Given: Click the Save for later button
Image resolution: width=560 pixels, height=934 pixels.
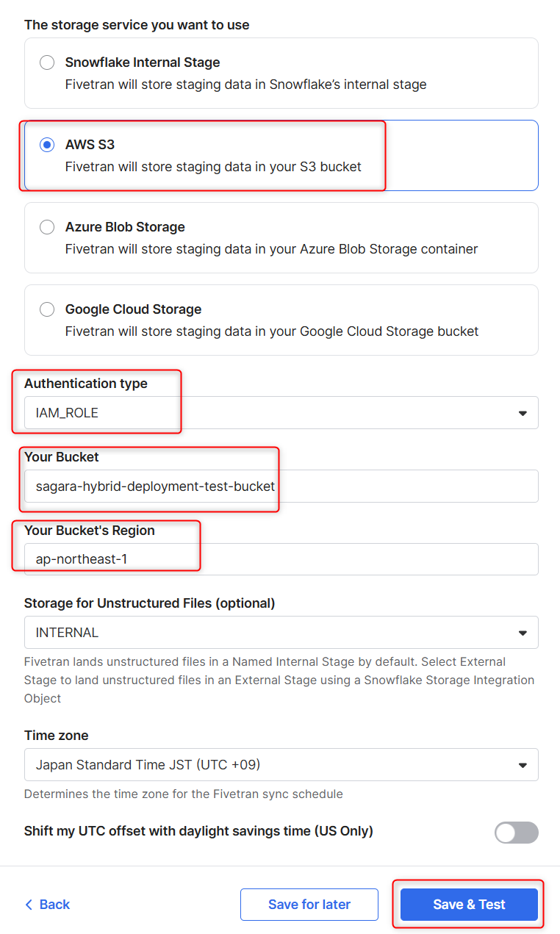Looking at the screenshot, I should (309, 905).
